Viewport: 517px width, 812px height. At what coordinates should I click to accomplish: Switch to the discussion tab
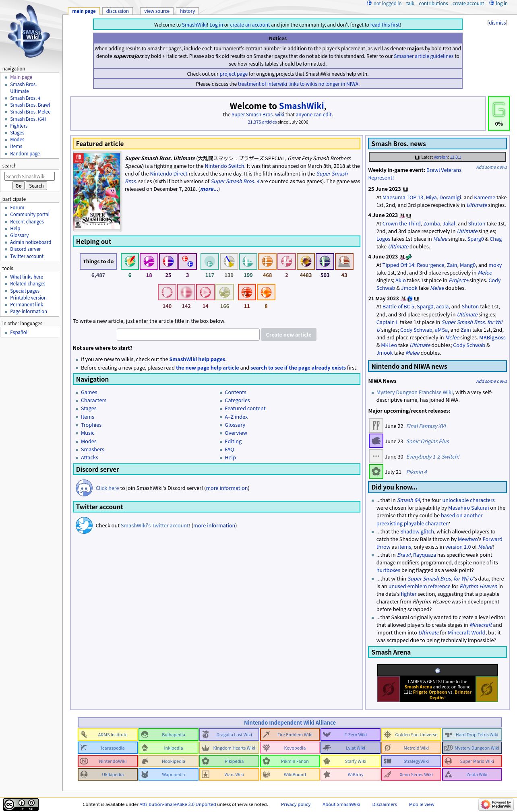pos(118,11)
